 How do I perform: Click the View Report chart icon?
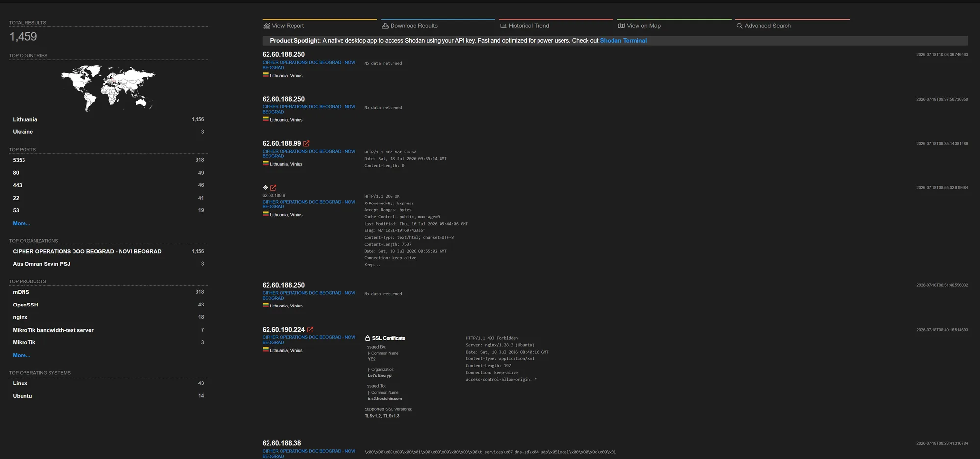click(x=267, y=26)
